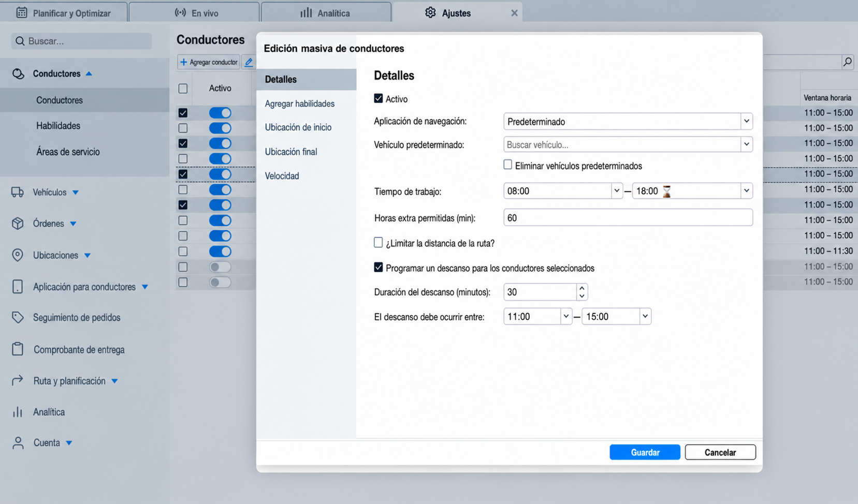Switch to the Agregar habilidades section
858x504 pixels.
pos(300,103)
